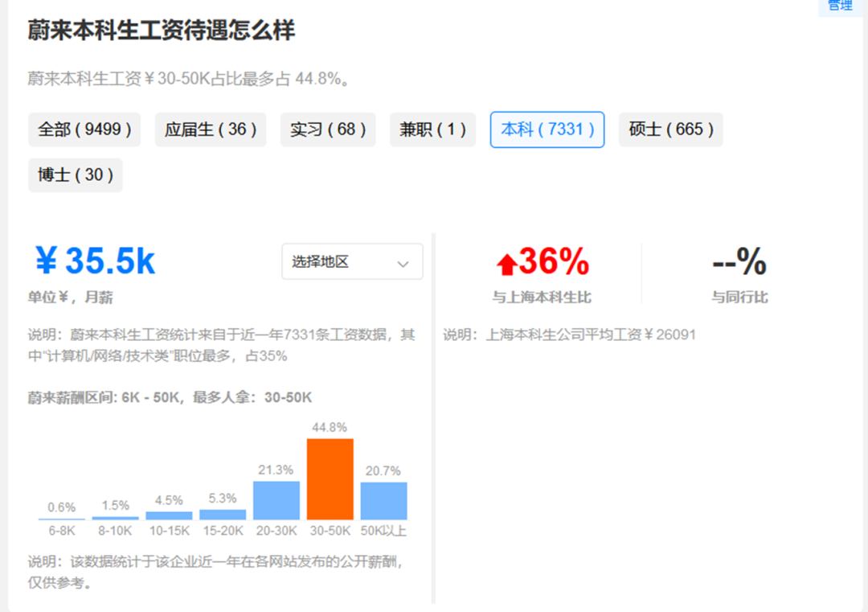
Task: Click the 本科 (7331) tab
Action: (x=547, y=129)
